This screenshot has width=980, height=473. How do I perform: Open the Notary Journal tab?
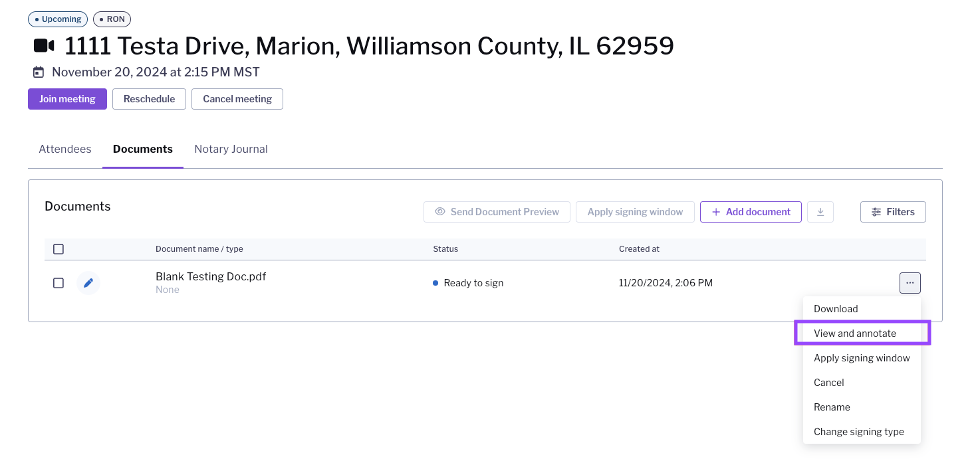point(231,149)
